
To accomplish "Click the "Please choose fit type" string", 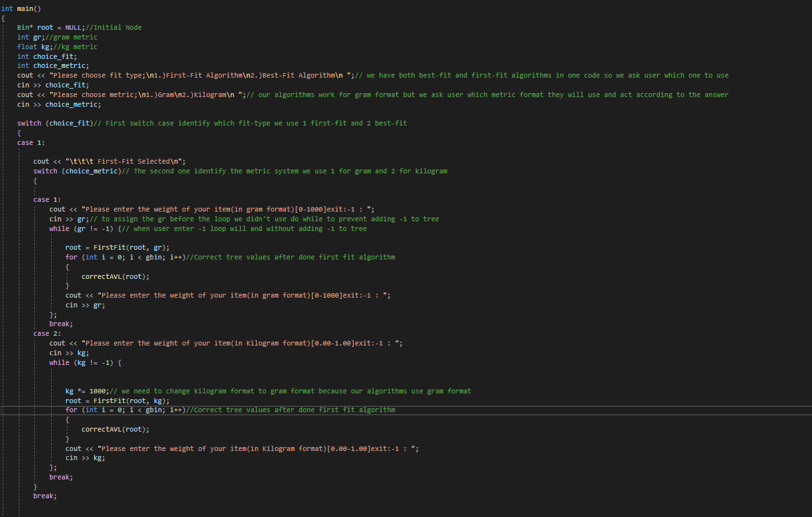I will (x=201, y=76).
